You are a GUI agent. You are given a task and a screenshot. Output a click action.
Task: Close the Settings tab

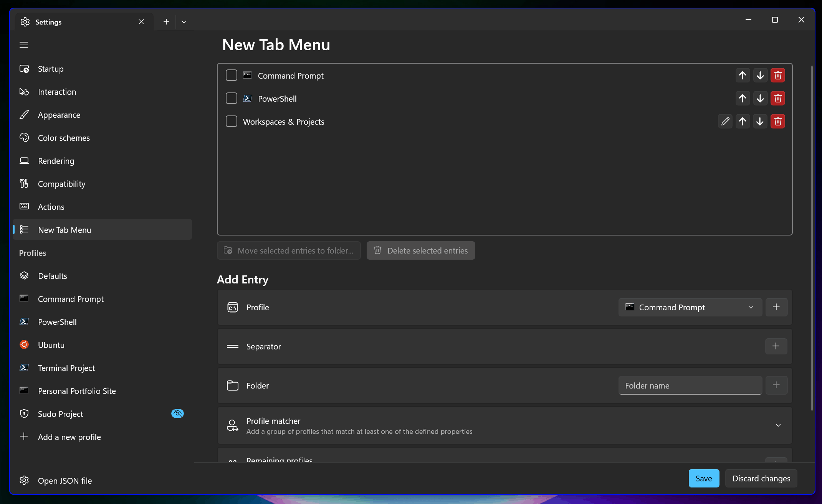(141, 22)
